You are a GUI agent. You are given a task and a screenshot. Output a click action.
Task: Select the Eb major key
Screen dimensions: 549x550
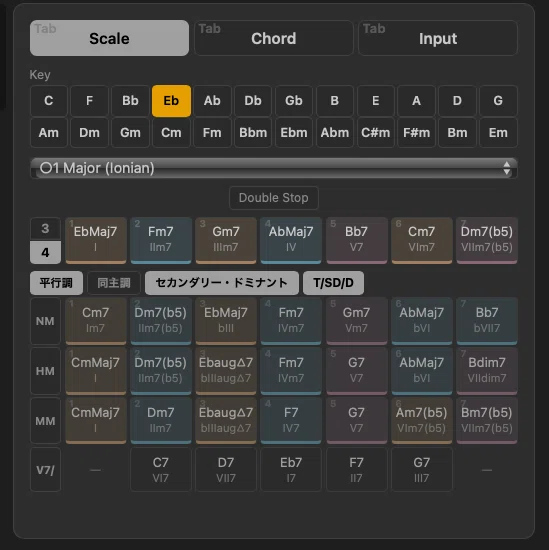point(171,101)
